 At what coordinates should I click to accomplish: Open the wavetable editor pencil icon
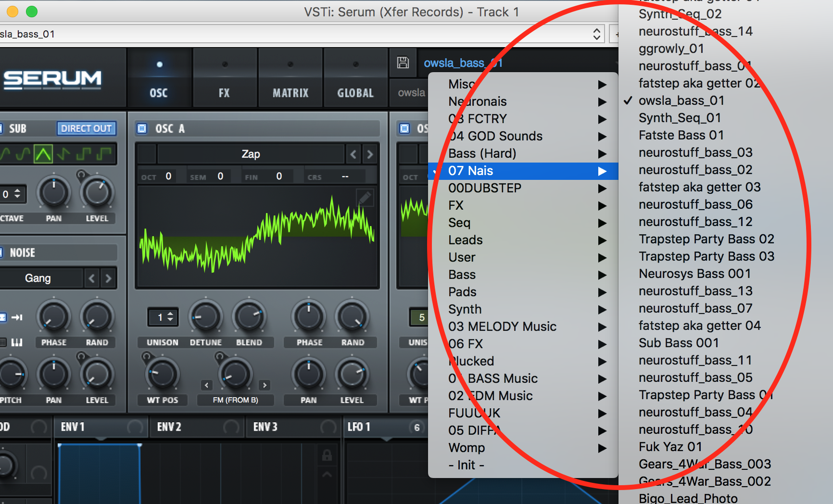click(365, 197)
